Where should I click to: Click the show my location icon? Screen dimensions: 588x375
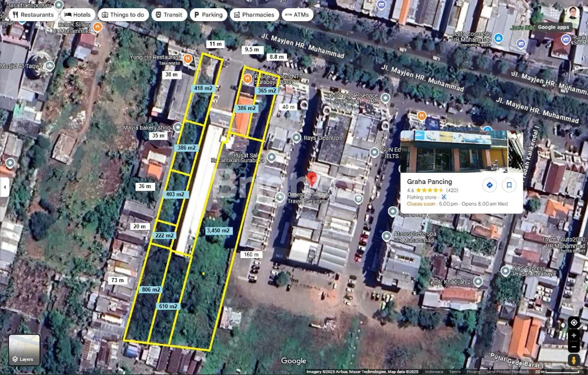click(x=574, y=323)
